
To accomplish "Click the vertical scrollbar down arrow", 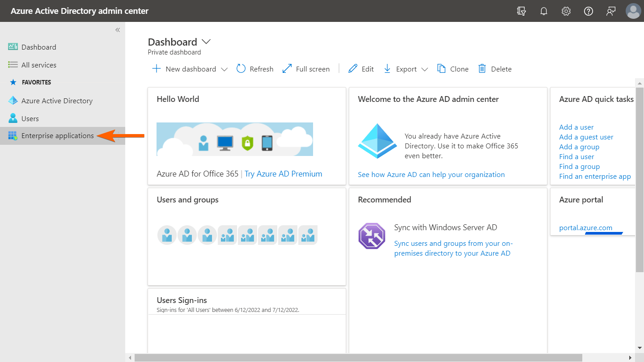I will pyautogui.click(x=640, y=348).
